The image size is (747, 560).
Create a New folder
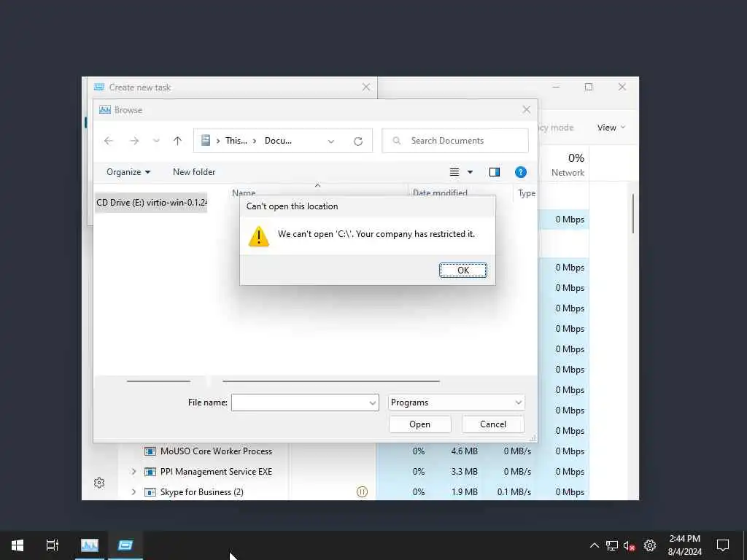tap(194, 172)
